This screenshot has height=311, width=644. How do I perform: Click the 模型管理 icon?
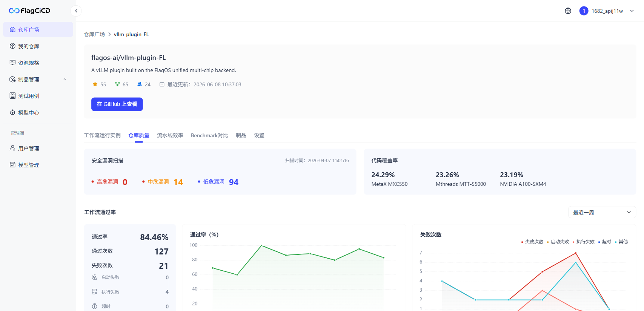pyautogui.click(x=12, y=165)
